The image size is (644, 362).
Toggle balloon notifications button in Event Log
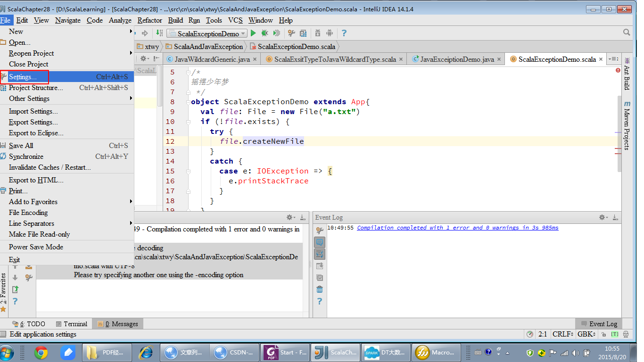[x=320, y=242]
